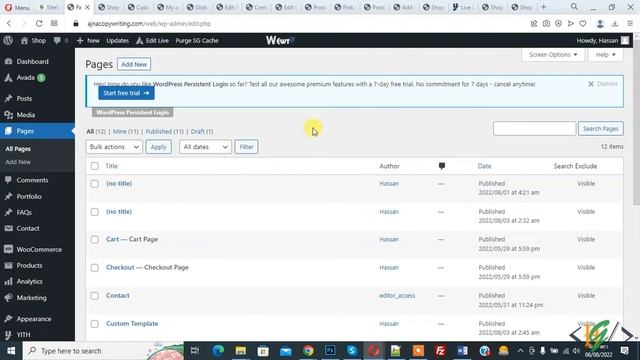Viewport: 640px width, 360px height.
Task: Click the Analytics bar-chart icon
Action: tap(9, 281)
